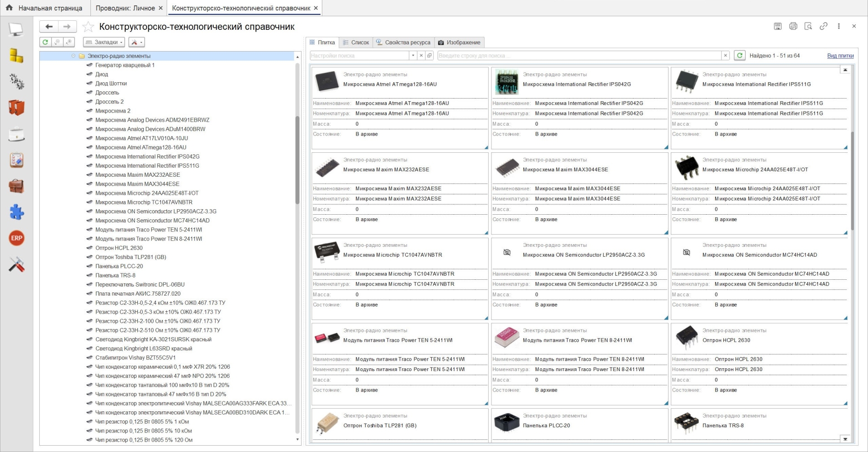Click the tile panel vertical scrollbar
Image resolution: width=868 pixels, height=452 pixels.
(852, 181)
